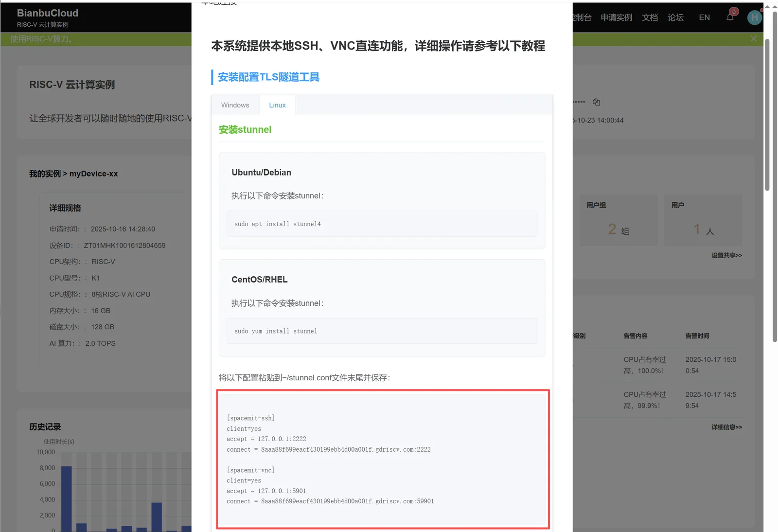
Task: Click the sudo apt install stunnel4 command
Action: point(278,224)
